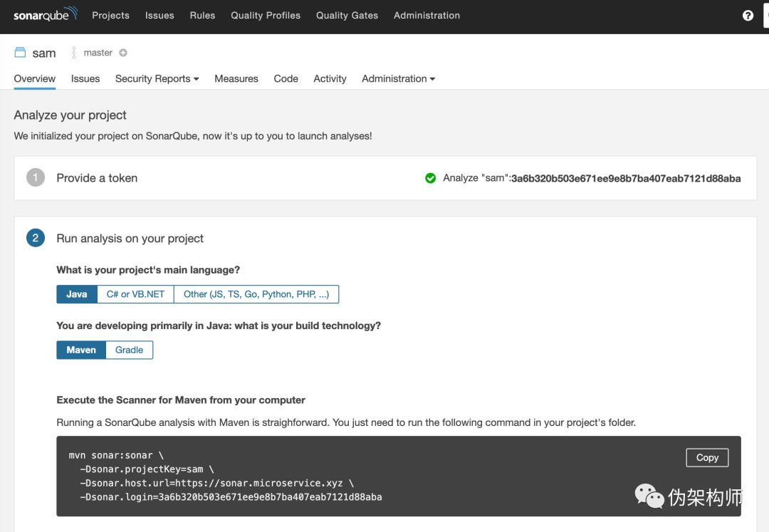Click the -Dsonar.login line in command
The image size is (769, 532).
coord(231,496)
